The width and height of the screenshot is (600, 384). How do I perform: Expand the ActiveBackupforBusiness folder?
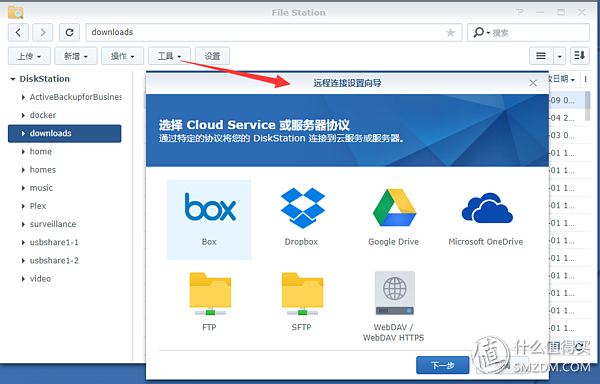(23, 97)
